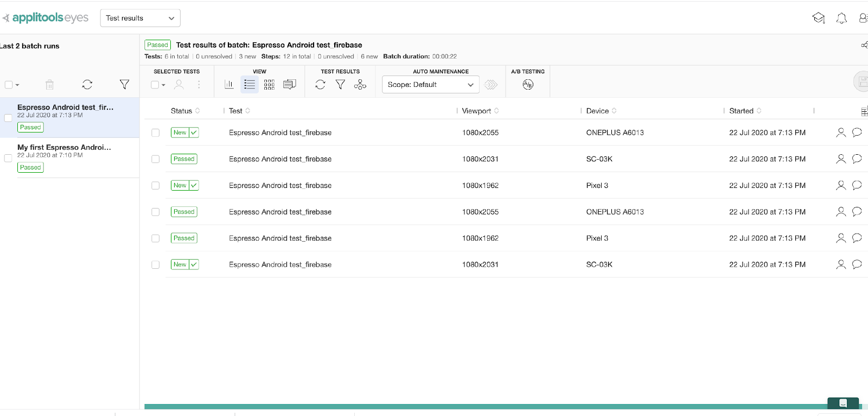This screenshot has width=868, height=416.
Task: Select the Espresso Android test_fir... batch
Action: click(x=65, y=108)
